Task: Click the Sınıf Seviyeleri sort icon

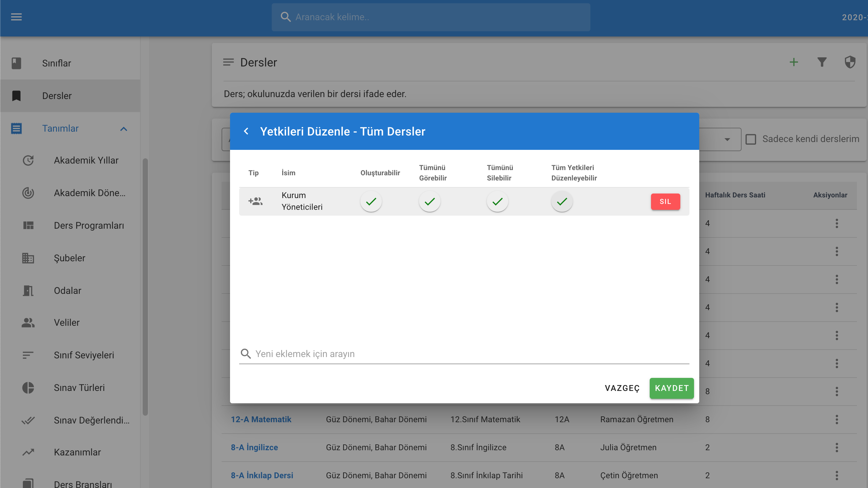Action: (28, 355)
